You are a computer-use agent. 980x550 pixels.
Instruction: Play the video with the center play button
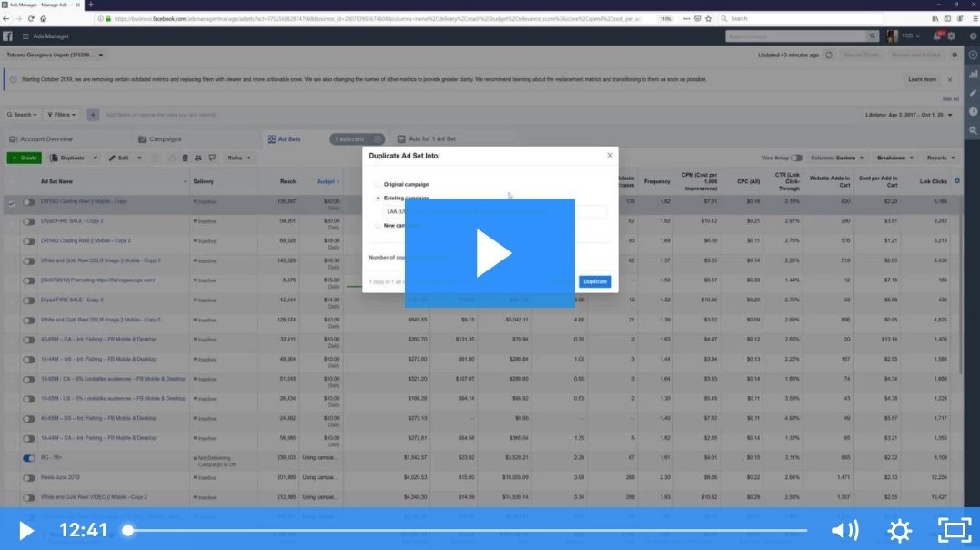pyautogui.click(x=490, y=253)
